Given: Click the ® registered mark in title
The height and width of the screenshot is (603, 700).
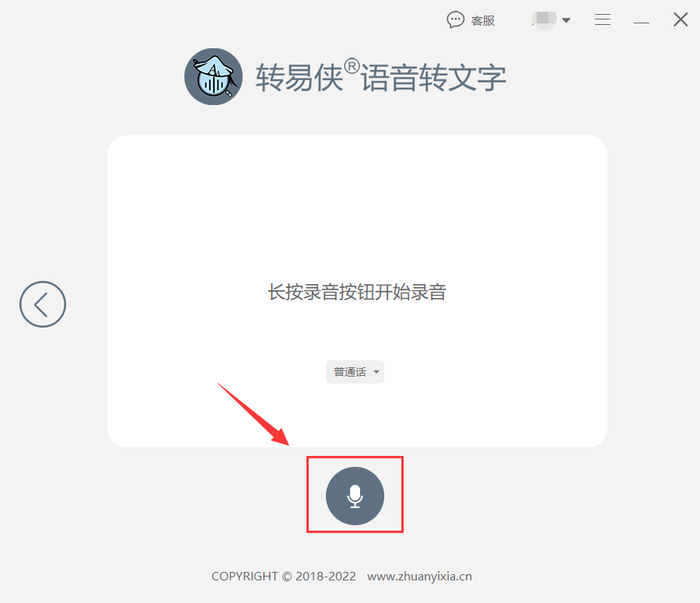Looking at the screenshot, I should [x=352, y=66].
